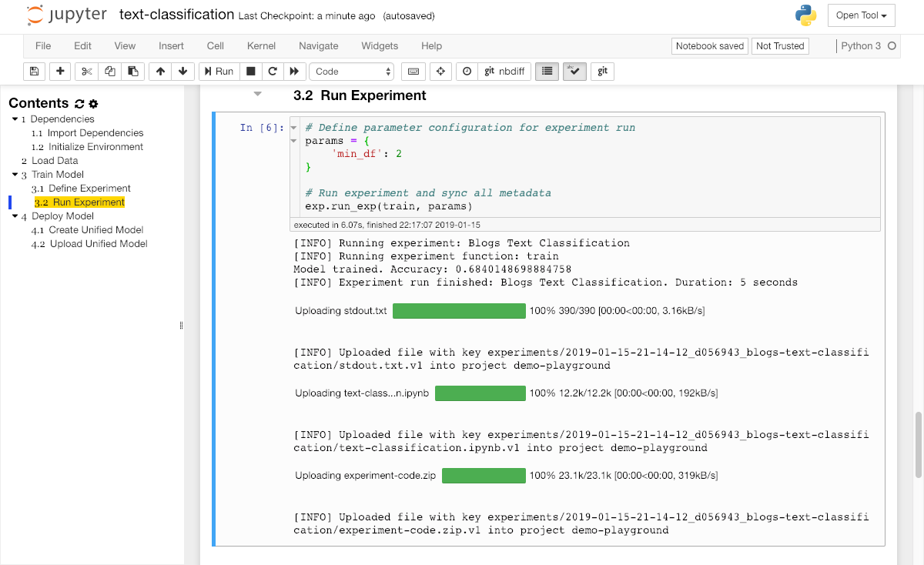The width and height of the screenshot is (924, 565).
Task: Paste cells using the clipboard icon
Action: (132, 72)
